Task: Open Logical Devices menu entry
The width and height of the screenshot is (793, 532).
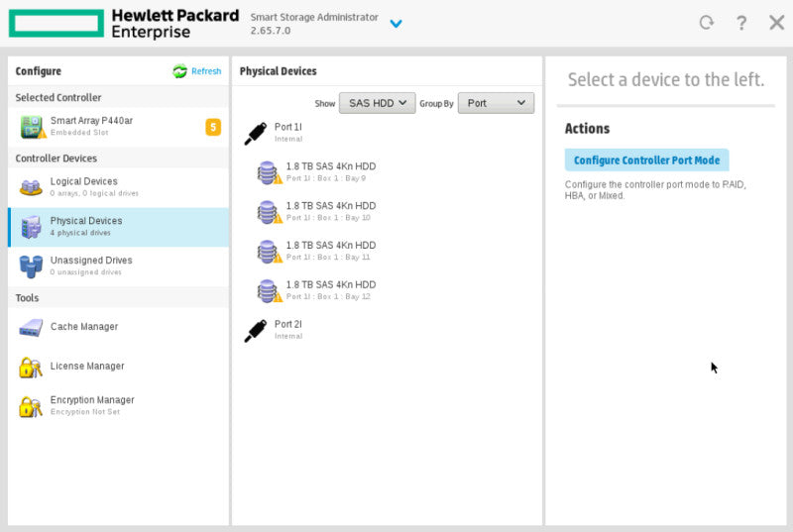Action: point(118,187)
